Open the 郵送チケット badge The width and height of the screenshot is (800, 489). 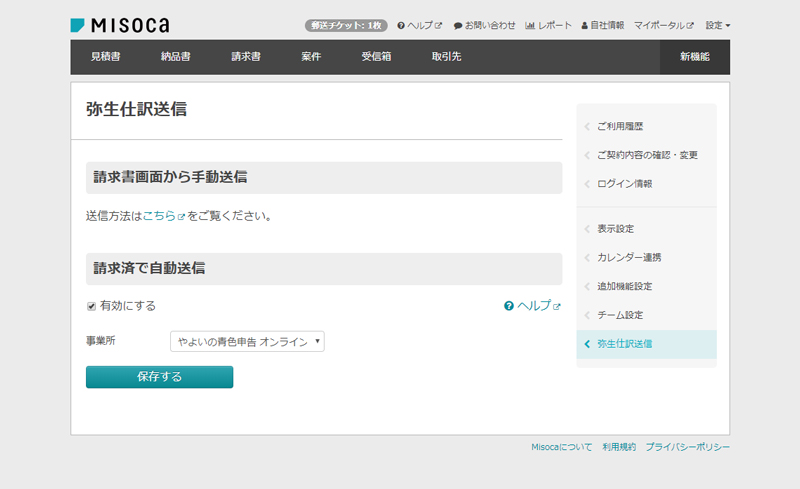click(x=346, y=26)
